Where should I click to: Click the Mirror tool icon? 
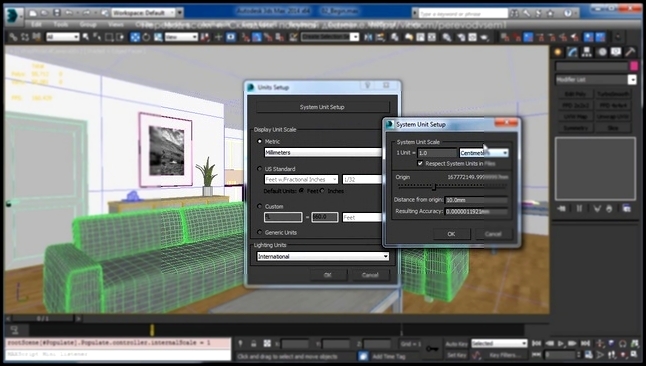(368, 37)
